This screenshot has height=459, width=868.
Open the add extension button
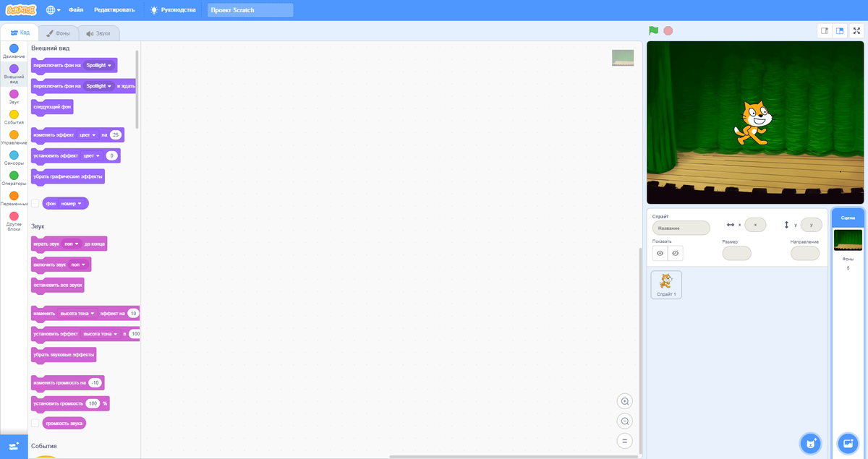(x=14, y=446)
